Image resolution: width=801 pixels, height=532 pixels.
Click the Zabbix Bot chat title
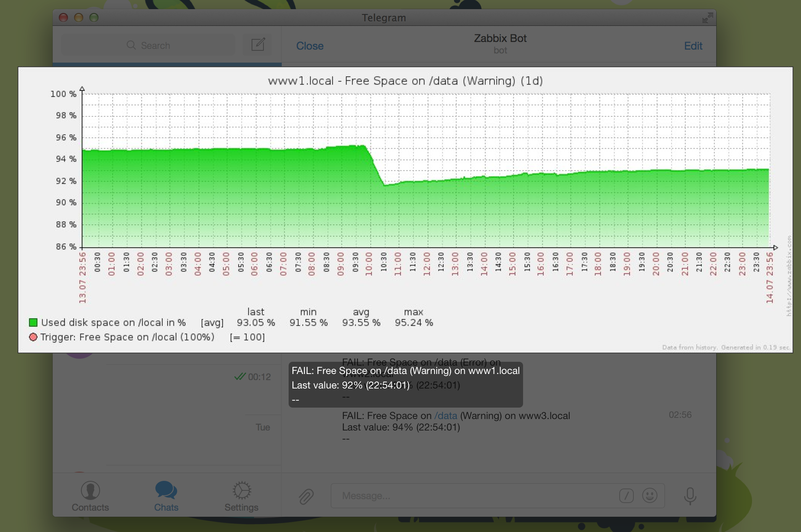pos(500,39)
